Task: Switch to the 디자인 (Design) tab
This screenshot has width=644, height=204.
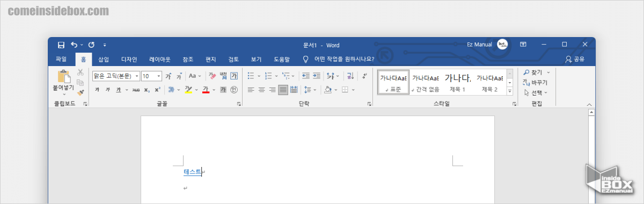Action: (129, 59)
